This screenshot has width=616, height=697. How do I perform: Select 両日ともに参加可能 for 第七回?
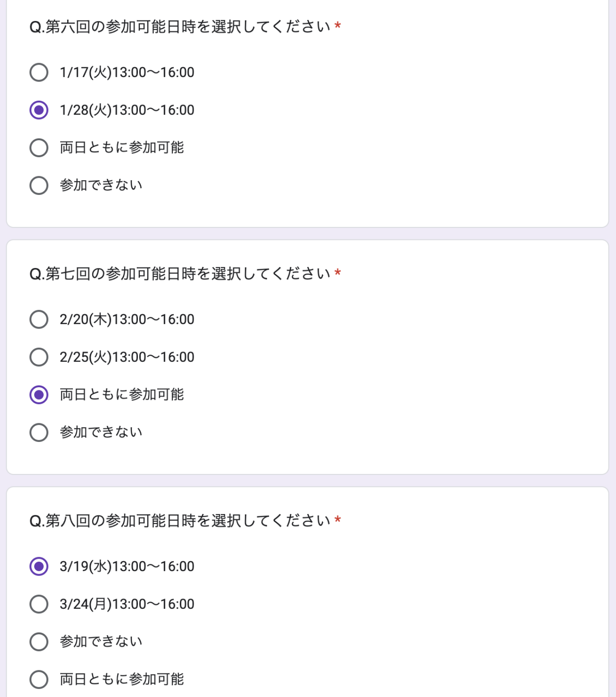coord(39,395)
